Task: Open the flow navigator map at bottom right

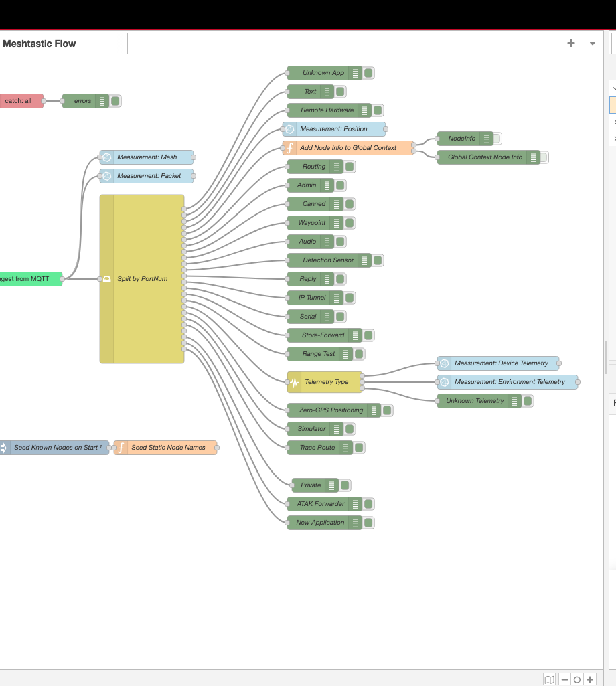Action: click(550, 679)
